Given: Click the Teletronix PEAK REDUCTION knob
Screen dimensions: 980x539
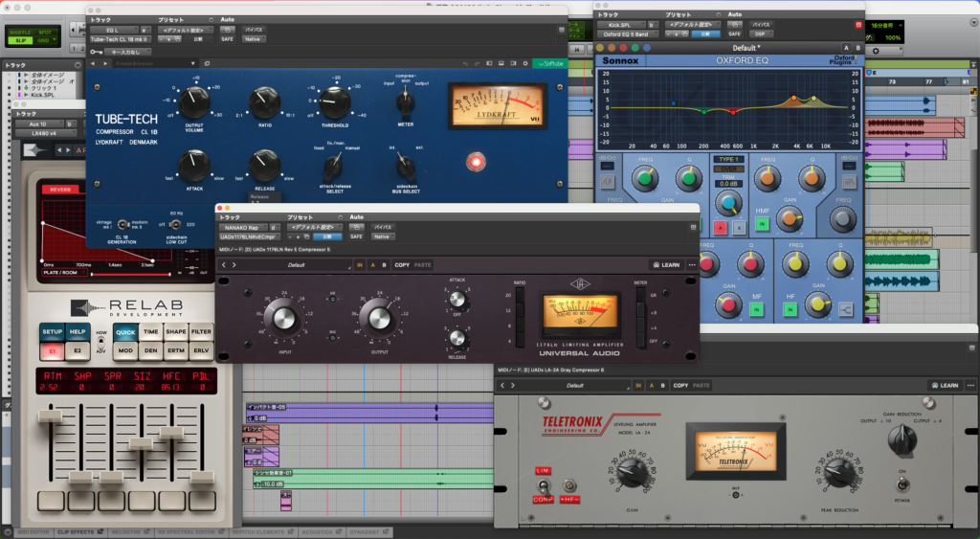Looking at the screenshot, I should (x=840, y=471).
